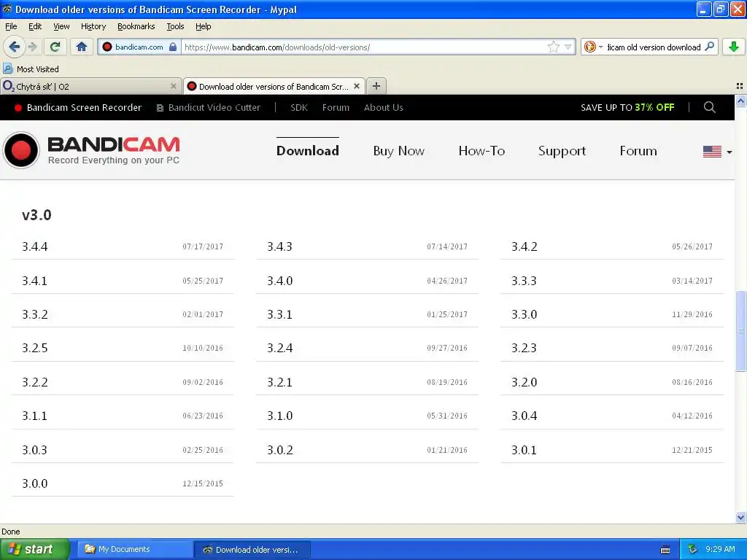Go forward using the browser forward arrow

tap(32, 47)
